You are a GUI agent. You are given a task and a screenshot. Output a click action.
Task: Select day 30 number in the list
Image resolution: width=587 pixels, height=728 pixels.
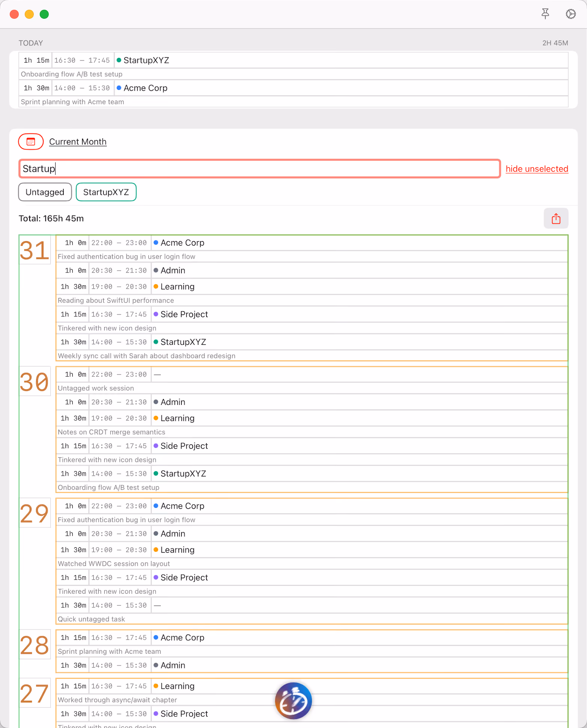tap(34, 382)
